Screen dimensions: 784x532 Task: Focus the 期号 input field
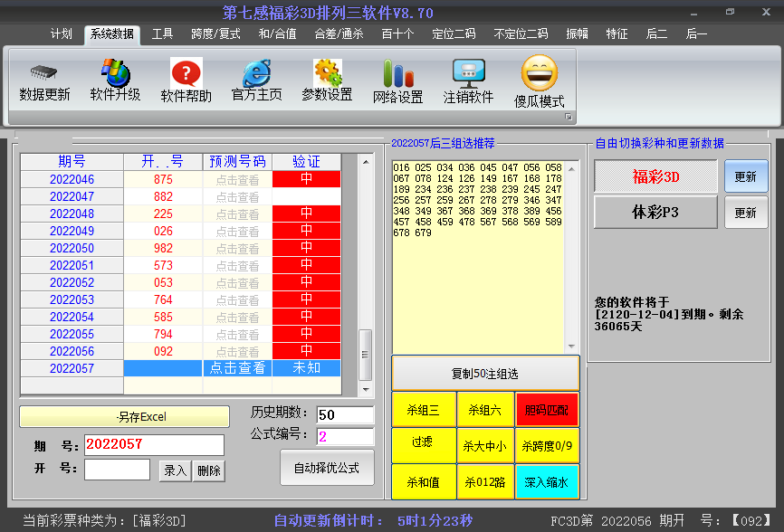(154, 444)
